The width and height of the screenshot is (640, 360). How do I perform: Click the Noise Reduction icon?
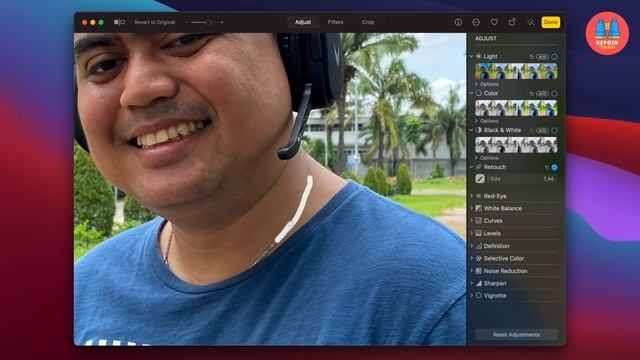[x=479, y=271]
